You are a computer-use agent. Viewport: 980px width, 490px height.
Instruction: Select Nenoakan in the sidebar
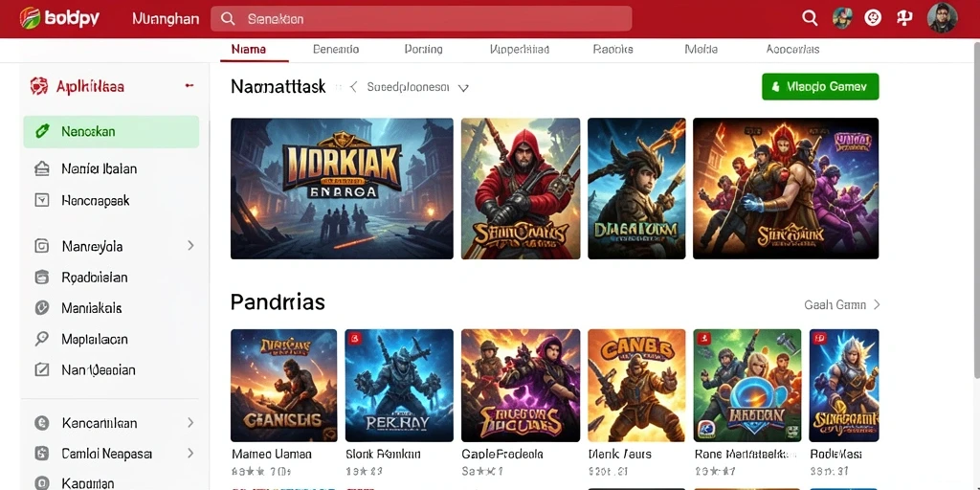[111, 132]
